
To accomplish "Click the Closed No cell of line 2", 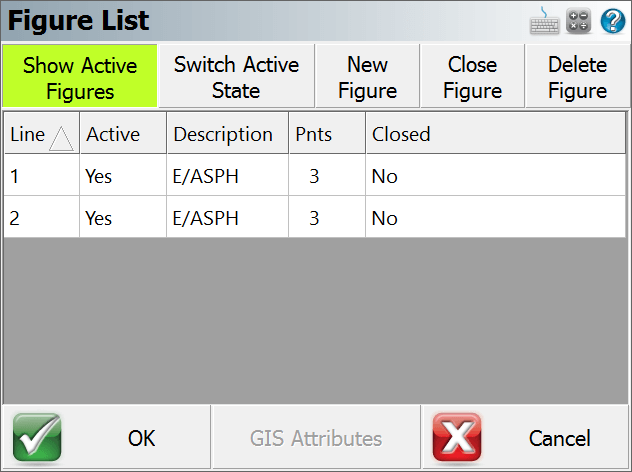I will pos(385,218).
